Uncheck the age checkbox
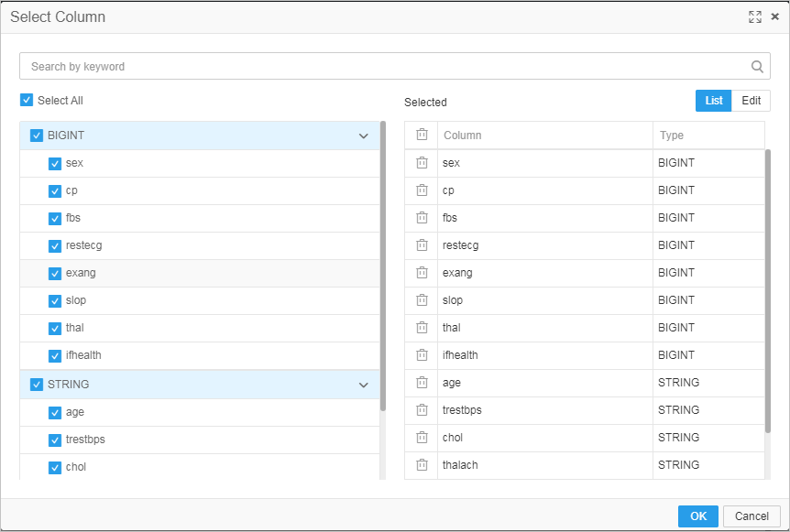790x532 pixels. [54, 413]
